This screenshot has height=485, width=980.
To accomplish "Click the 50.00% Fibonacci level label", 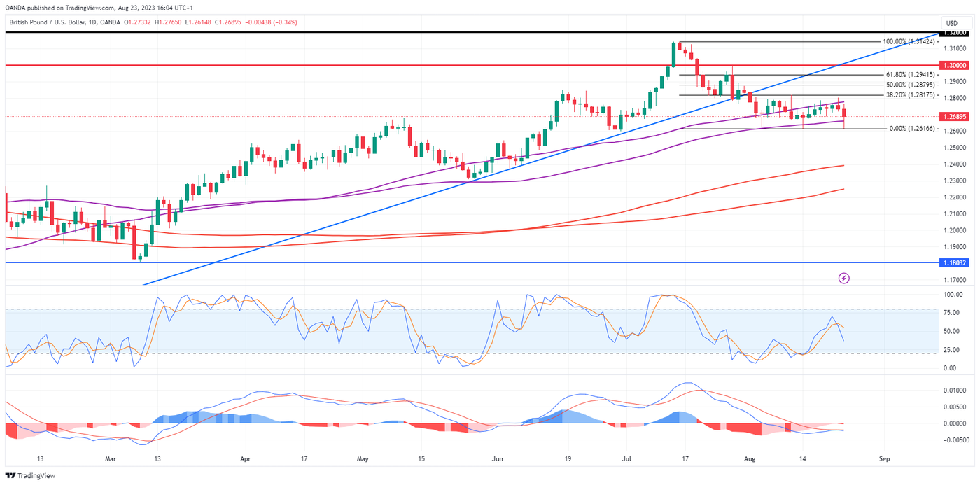I will (910, 85).
